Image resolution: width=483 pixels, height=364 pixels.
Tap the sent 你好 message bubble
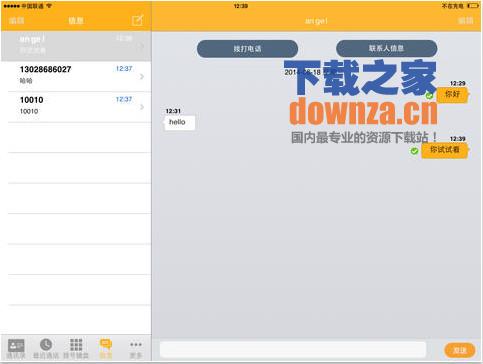click(453, 94)
